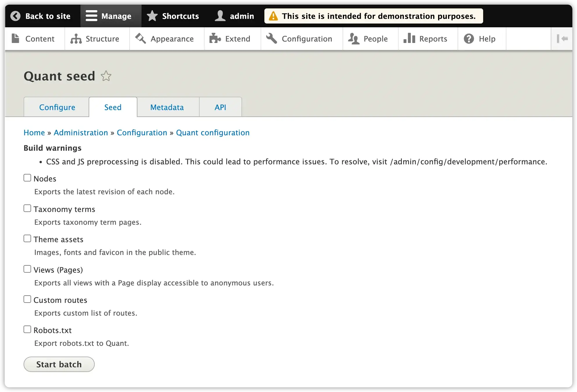This screenshot has height=392, width=577.
Task: Click the Extend puzzle-piece icon
Action: tap(215, 39)
